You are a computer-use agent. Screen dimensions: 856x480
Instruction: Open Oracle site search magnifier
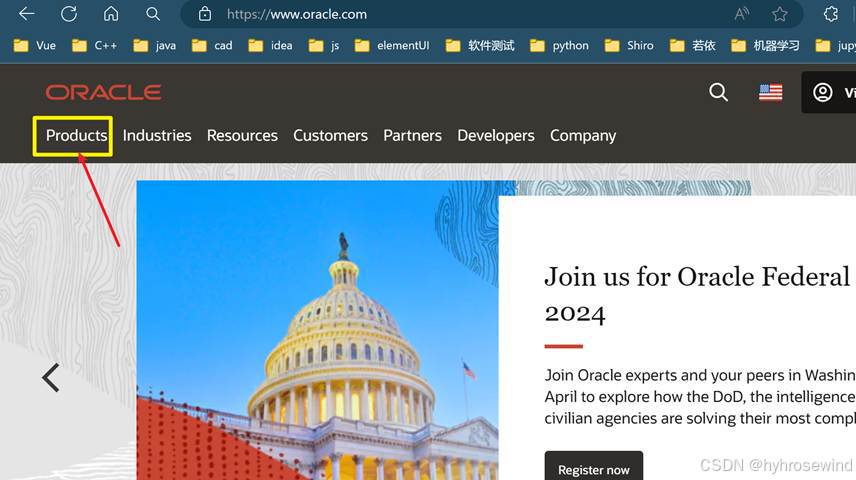click(x=718, y=92)
